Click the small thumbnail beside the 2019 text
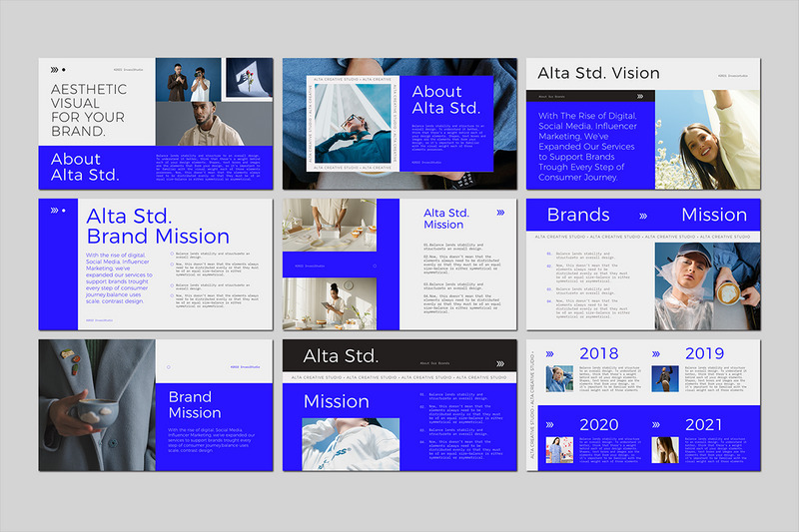 (665, 378)
